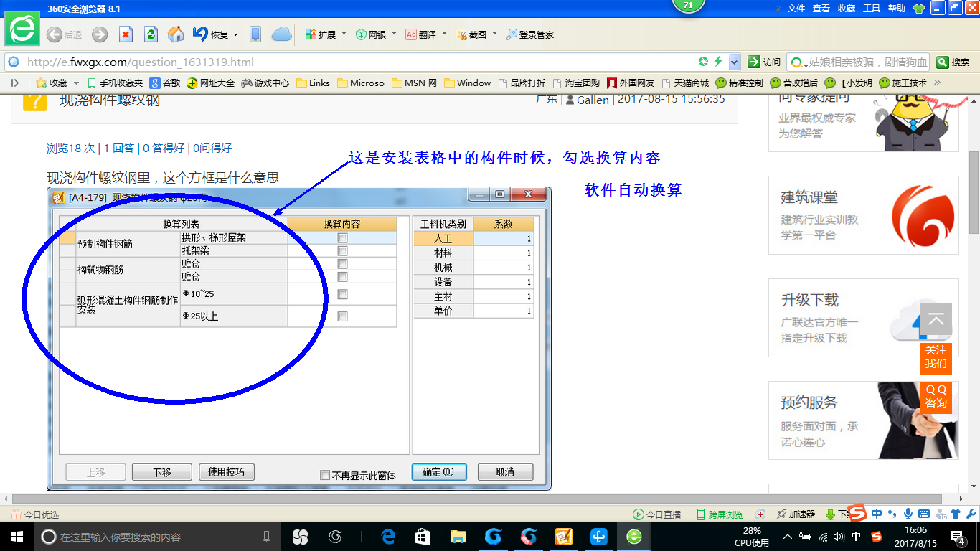The width and height of the screenshot is (980, 551).
Task: Open the 查看 menu
Action: coord(821,9)
